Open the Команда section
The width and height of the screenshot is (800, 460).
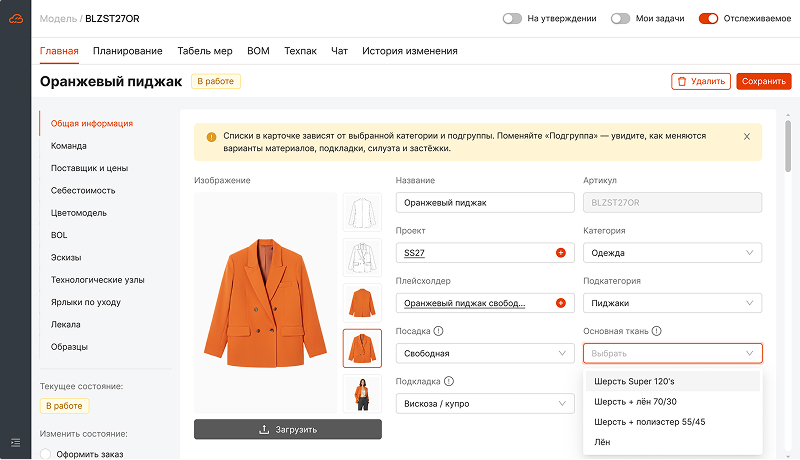tap(68, 146)
